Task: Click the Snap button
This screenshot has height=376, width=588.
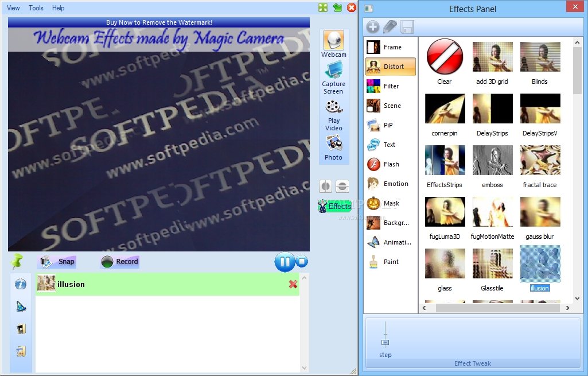Action: (58, 262)
